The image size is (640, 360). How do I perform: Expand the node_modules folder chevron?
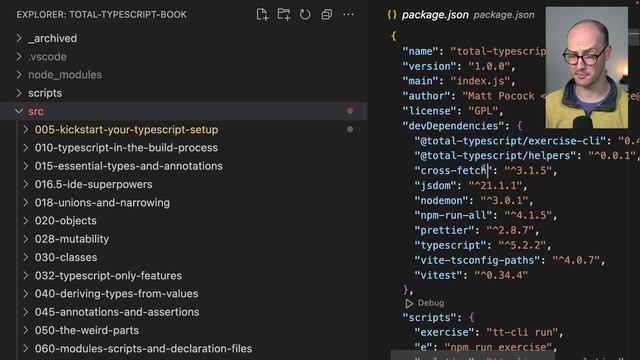tap(19, 75)
